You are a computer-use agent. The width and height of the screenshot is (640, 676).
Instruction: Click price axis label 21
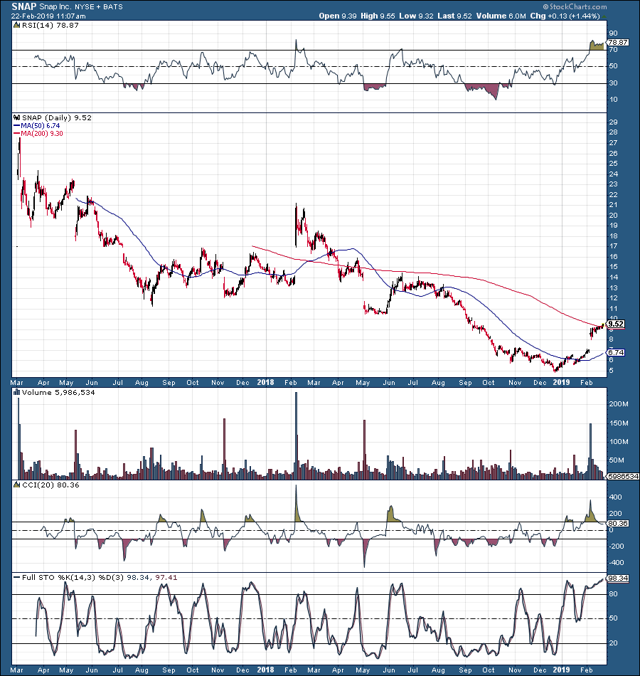click(x=613, y=205)
